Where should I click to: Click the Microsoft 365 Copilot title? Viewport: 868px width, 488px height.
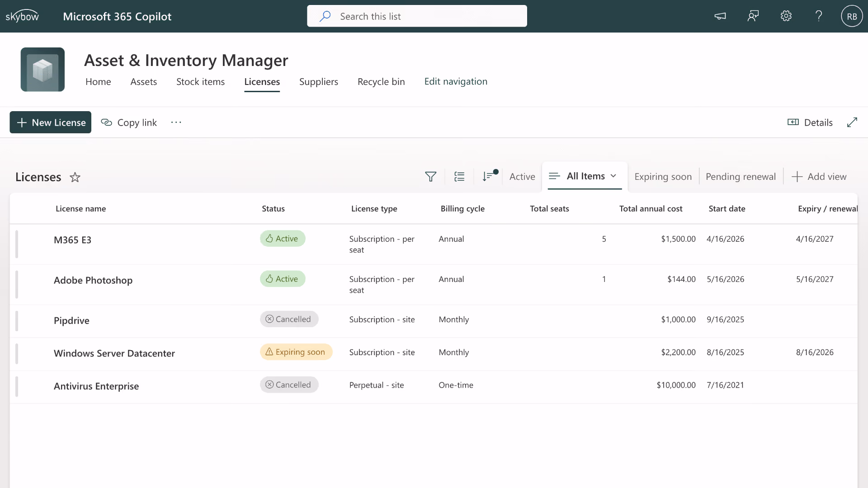117,16
